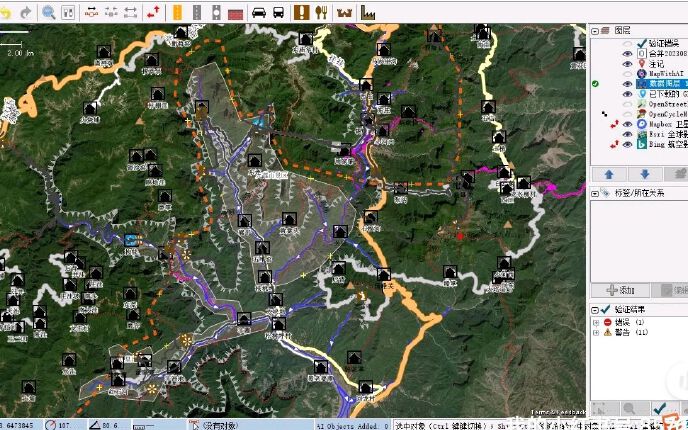Collapse the 图层 layers panel
688x430 pixels.
pyautogui.click(x=592, y=30)
